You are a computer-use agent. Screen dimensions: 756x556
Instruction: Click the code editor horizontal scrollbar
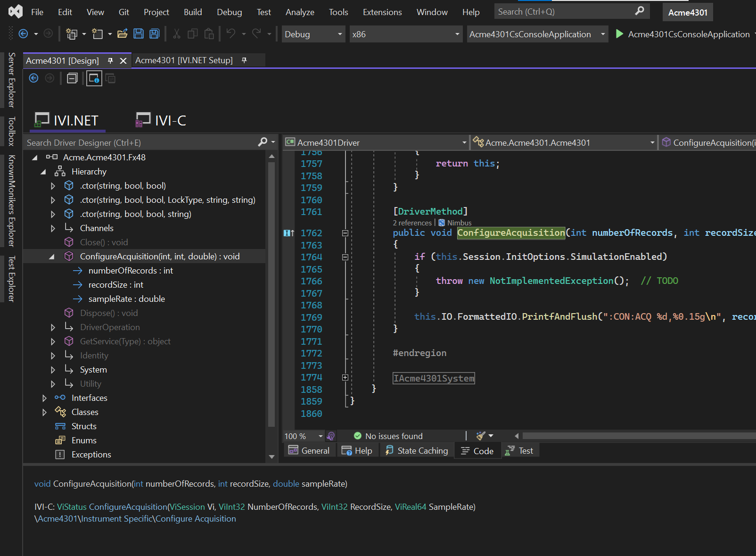tap(636, 436)
